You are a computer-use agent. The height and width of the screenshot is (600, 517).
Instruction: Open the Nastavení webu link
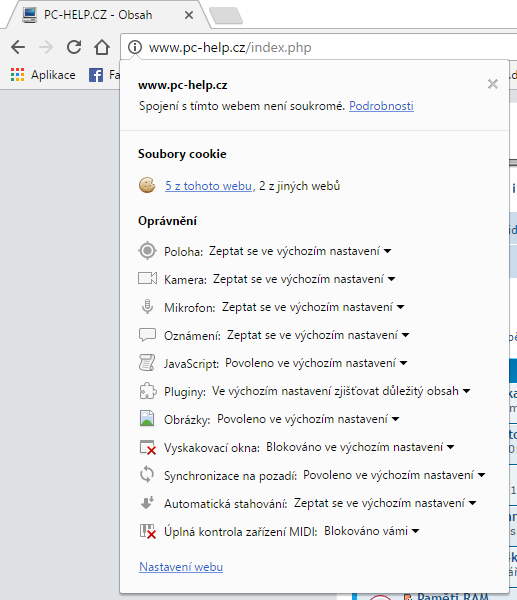coord(181,566)
